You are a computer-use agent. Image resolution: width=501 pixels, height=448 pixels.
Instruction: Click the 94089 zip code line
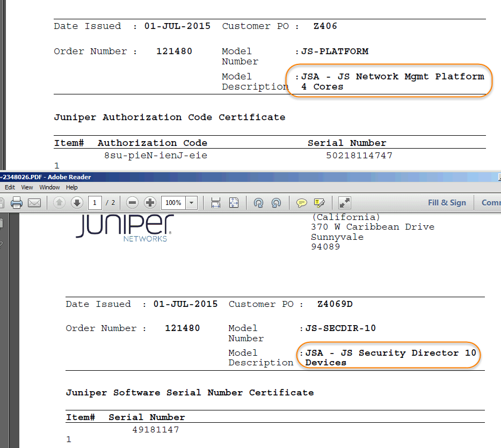[x=325, y=247]
